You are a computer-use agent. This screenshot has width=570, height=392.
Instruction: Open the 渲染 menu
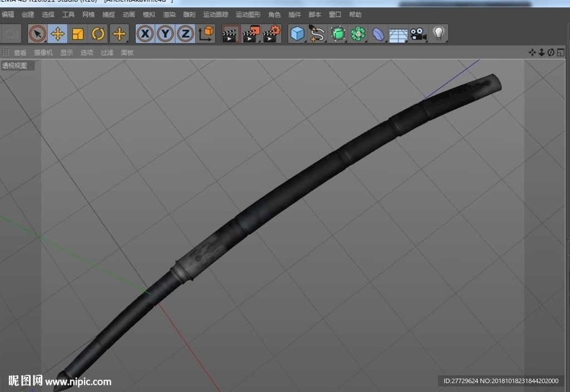[x=169, y=14]
